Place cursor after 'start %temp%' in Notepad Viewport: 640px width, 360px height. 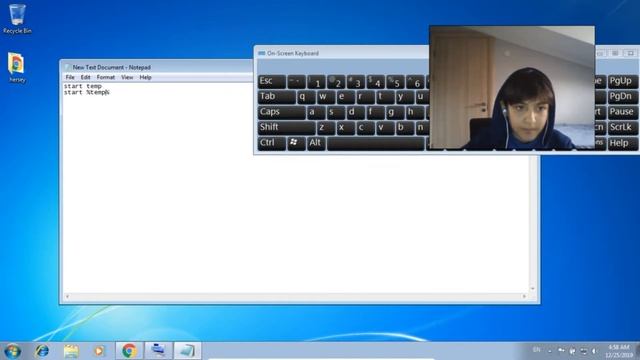tap(110, 92)
